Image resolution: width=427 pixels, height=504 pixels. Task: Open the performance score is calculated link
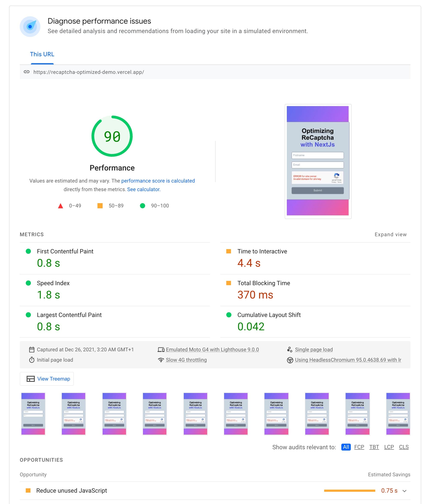click(158, 181)
